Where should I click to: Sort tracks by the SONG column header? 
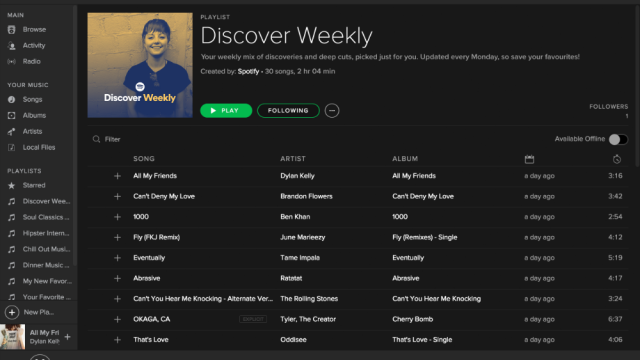point(144,159)
